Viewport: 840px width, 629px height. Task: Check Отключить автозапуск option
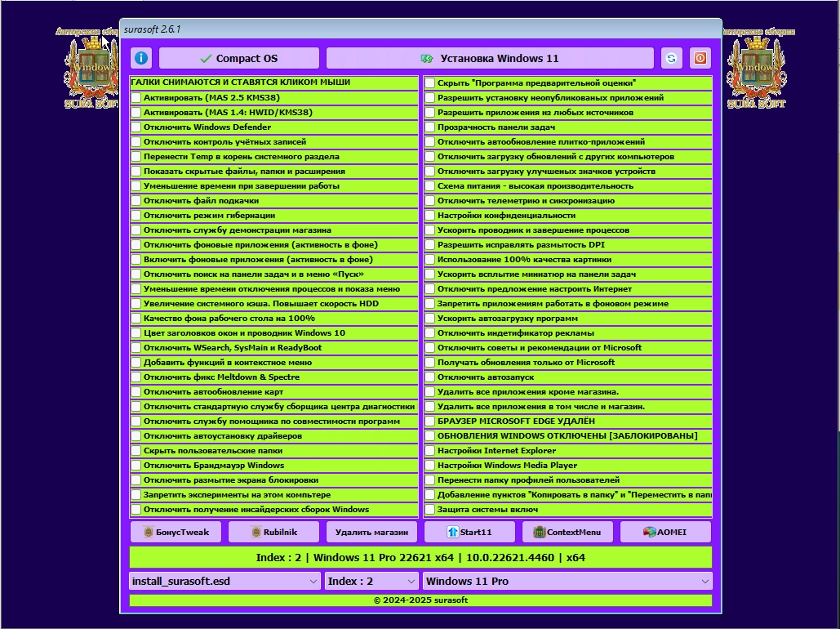[429, 377]
